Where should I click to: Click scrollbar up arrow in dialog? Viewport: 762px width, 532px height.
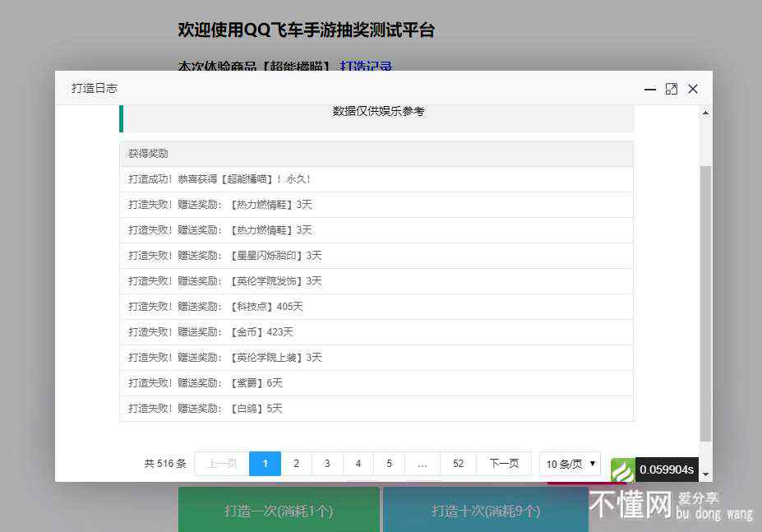(x=705, y=113)
